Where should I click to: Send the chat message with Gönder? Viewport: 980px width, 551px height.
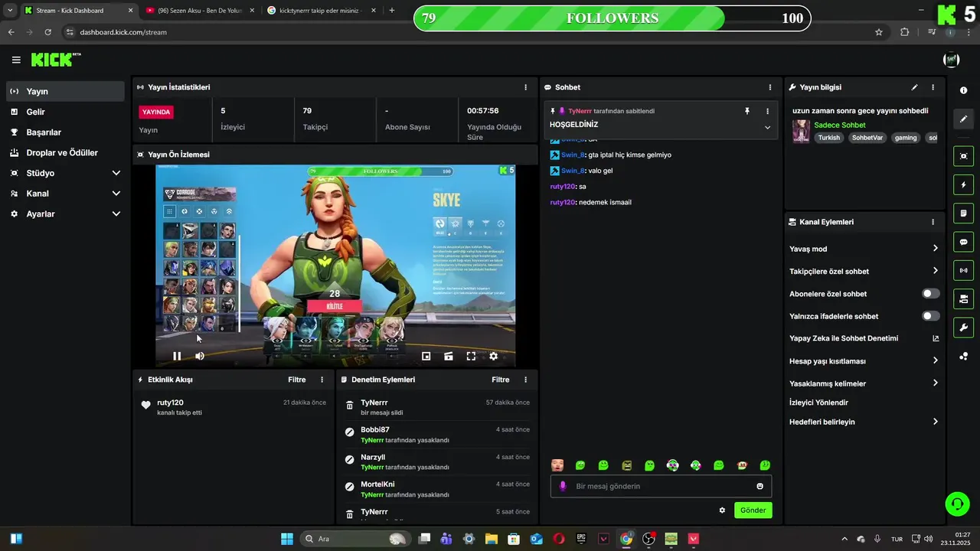point(753,510)
